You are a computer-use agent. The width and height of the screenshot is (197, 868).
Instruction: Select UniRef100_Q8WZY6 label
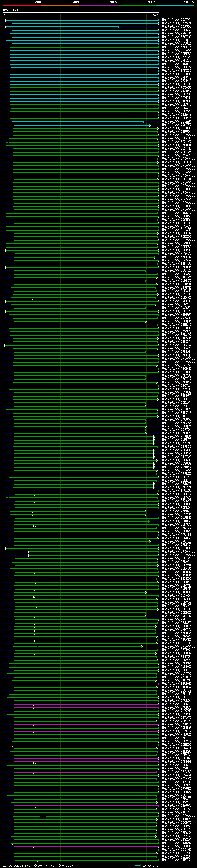[x=176, y=477]
